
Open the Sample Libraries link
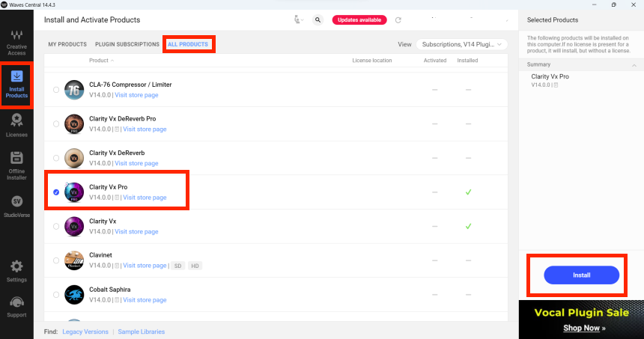[142, 332]
